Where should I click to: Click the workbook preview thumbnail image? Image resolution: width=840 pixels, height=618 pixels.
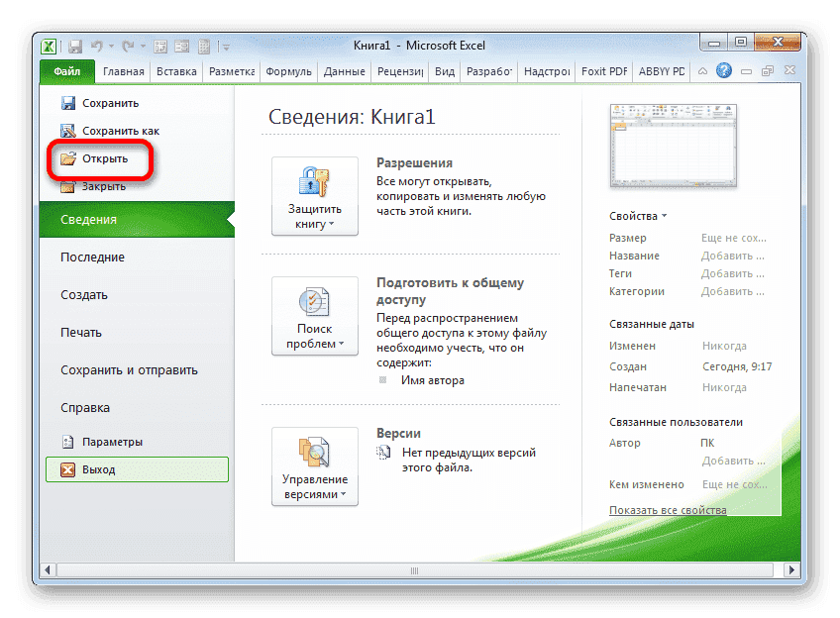click(674, 145)
